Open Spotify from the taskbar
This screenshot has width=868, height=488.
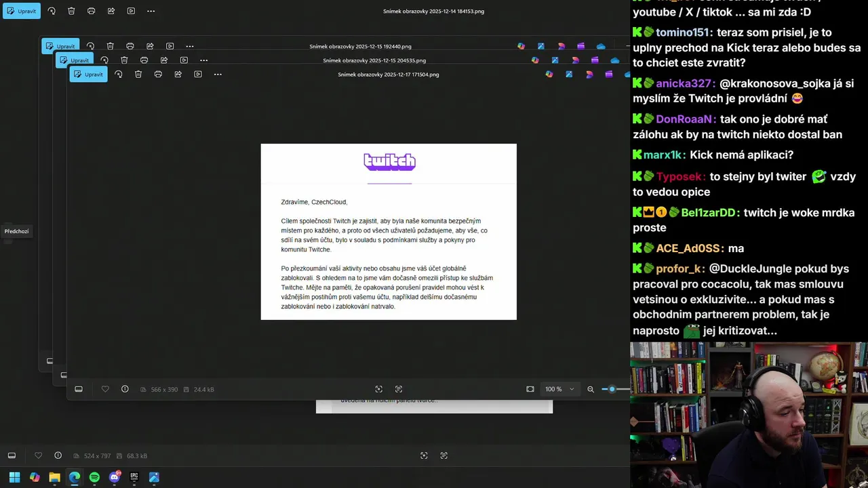pos(94,477)
